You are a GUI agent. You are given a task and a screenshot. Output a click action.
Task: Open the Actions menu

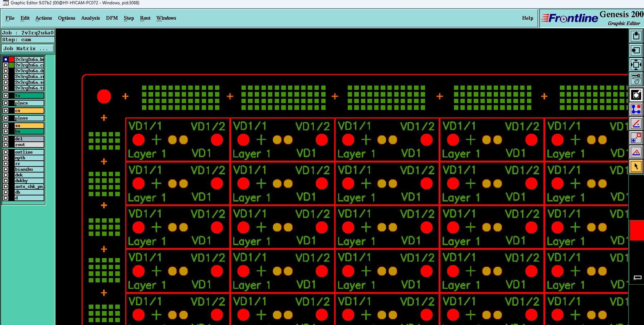click(44, 18)
